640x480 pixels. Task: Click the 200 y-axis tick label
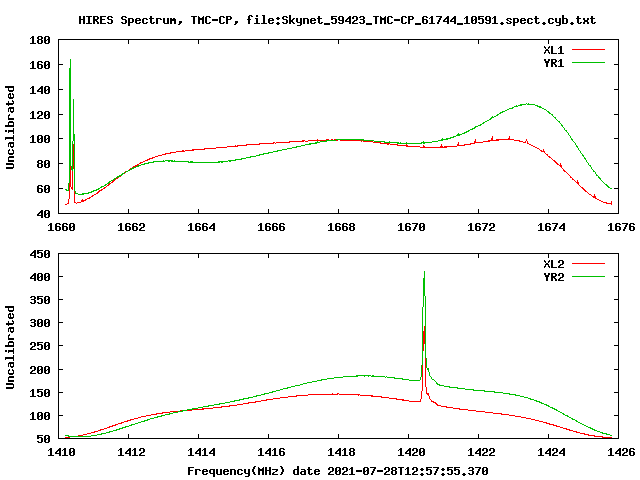(x=40, y=370)
